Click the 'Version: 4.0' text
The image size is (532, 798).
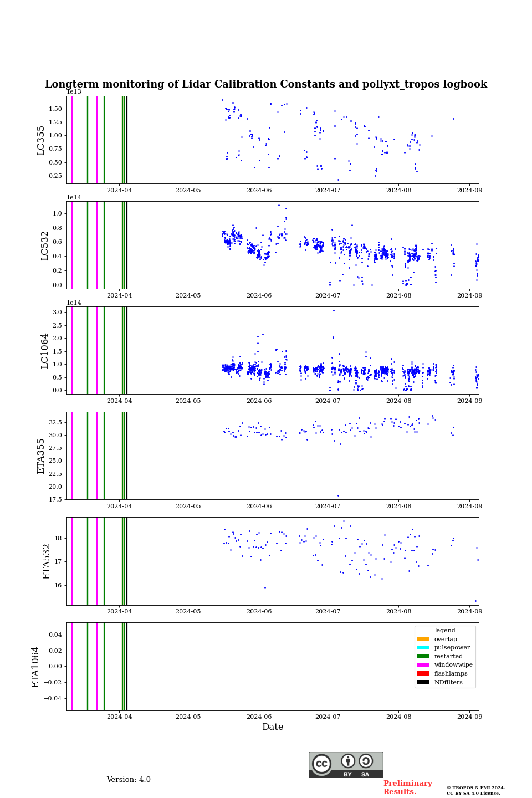129,780
